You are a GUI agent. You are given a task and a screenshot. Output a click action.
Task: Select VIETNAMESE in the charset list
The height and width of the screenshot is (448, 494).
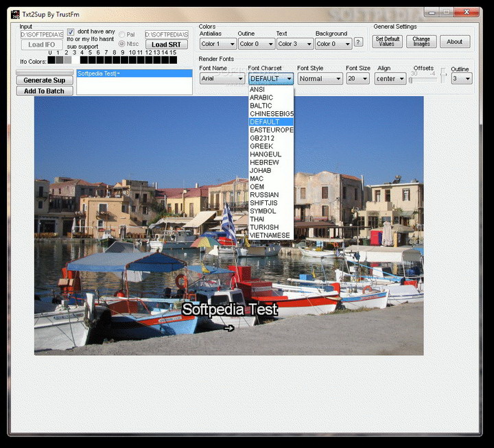[271, 235]
